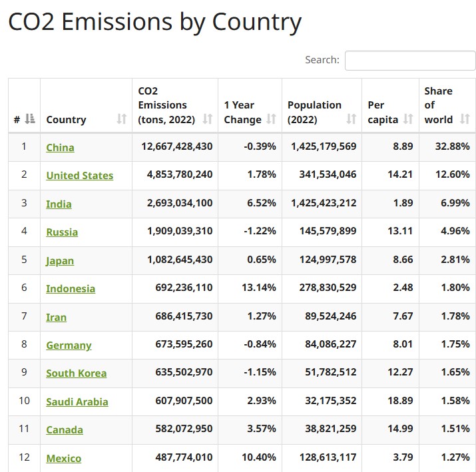The width and height of the screenshot is (476, 472).
Task: Select Germany's emissions value 673,595,260
Action: click(x=184, y=344)
